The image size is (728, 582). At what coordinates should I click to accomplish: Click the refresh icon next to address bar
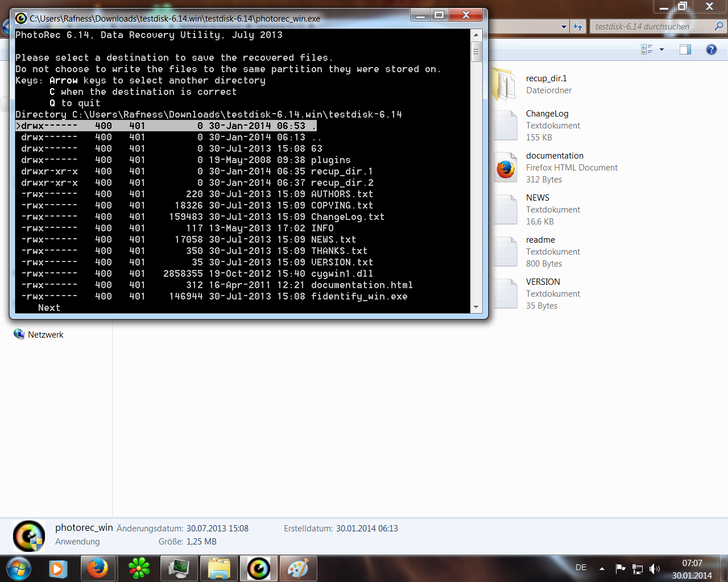pos(578,26)
